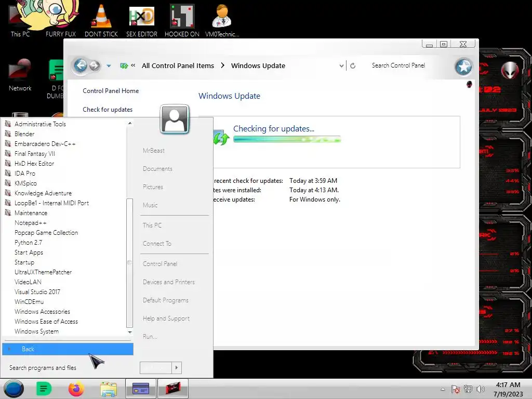Open the Maintenance folder

click(31, 212)
